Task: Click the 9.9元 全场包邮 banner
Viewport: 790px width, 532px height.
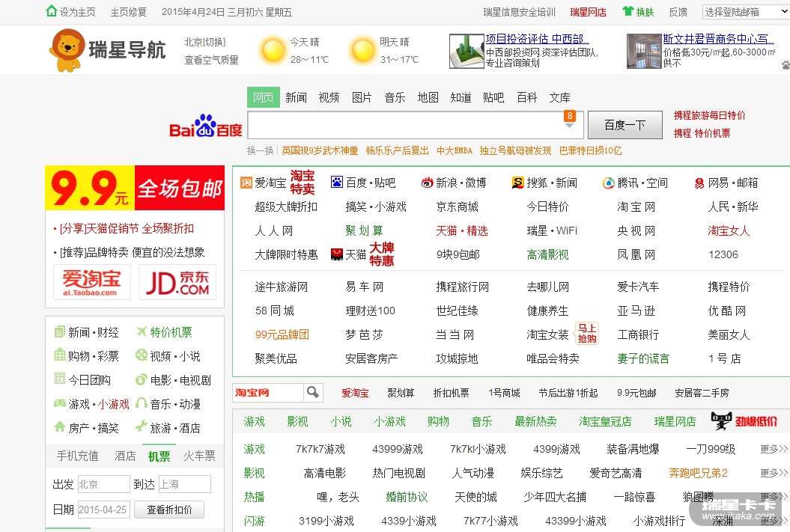Action: click(135, 188)
